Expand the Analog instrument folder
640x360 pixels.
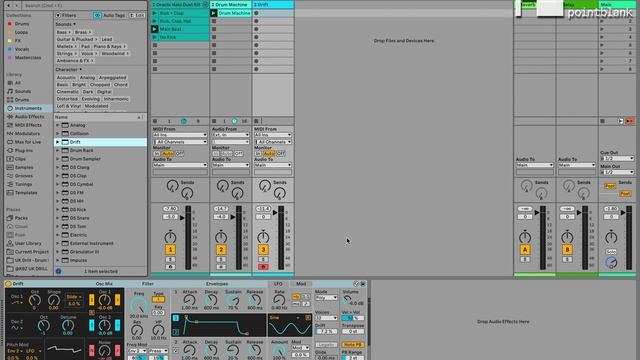pyautogui.click(x=58, y=125)
